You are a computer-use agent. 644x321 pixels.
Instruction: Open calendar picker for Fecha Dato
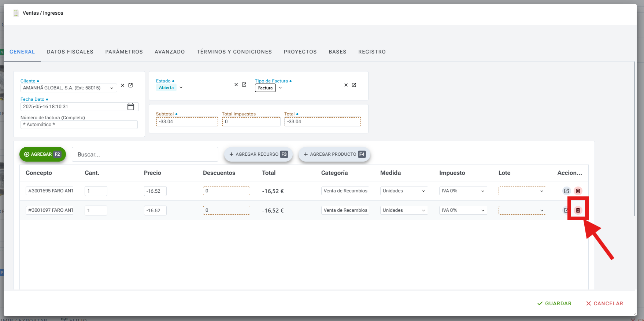[131, 107]
